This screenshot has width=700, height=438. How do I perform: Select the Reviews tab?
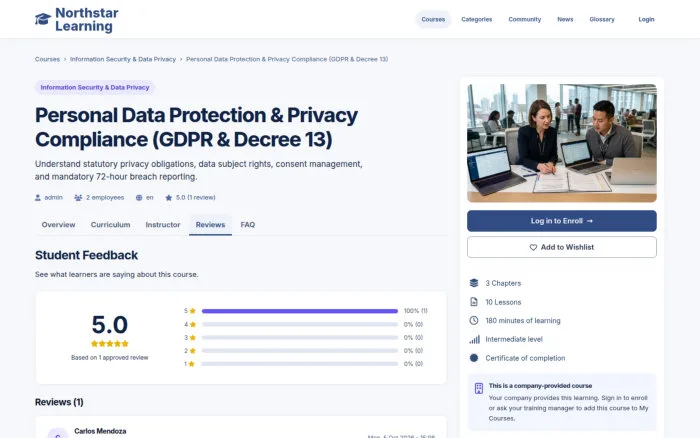coord(210,225)
